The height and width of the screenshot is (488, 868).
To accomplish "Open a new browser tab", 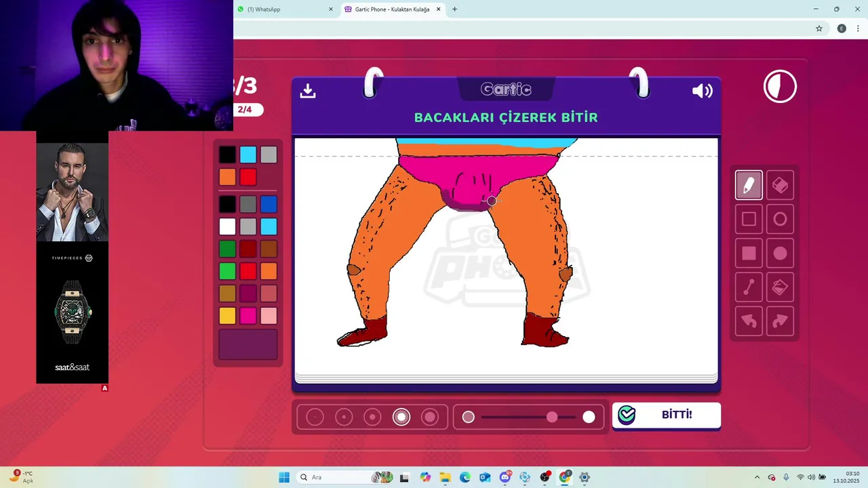I will [x=454, y=9].
